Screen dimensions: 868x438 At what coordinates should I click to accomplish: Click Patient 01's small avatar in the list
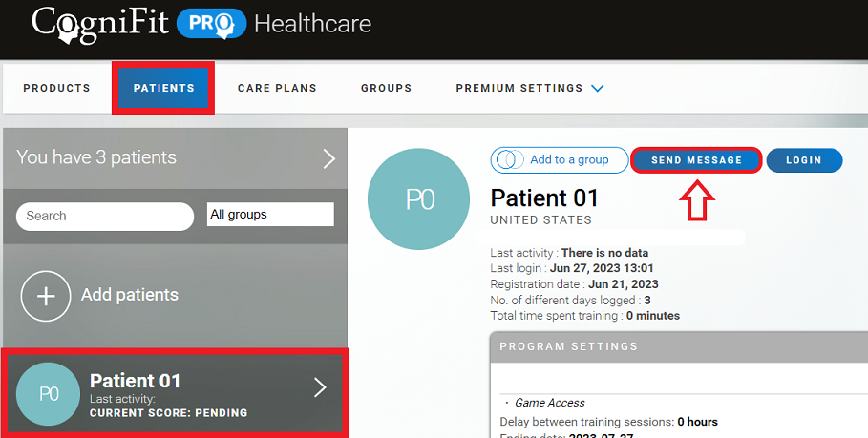point(48,393)
